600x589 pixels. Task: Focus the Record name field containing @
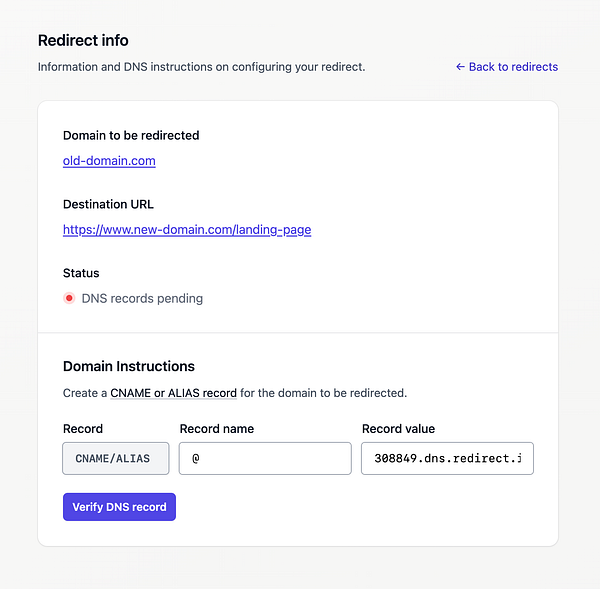(265, 459)
